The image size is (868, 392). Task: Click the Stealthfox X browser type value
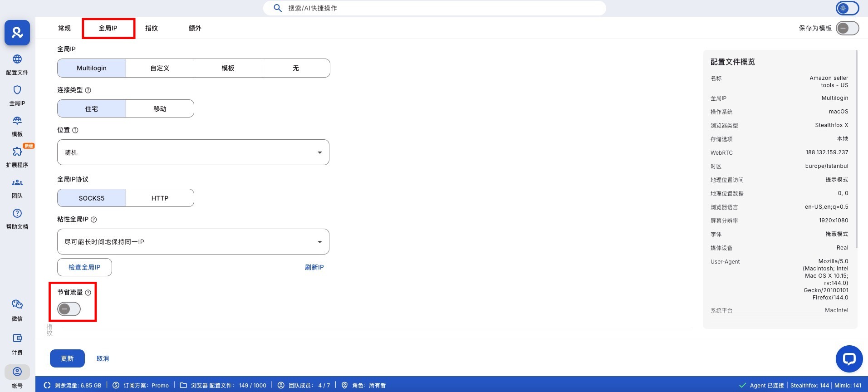pyautogui.click(x=832, y=125)
